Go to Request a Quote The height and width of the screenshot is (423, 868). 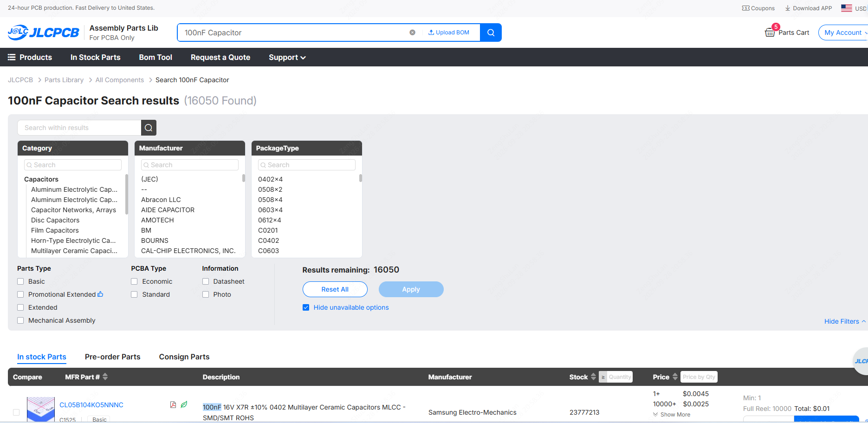[x=220, y=57]
